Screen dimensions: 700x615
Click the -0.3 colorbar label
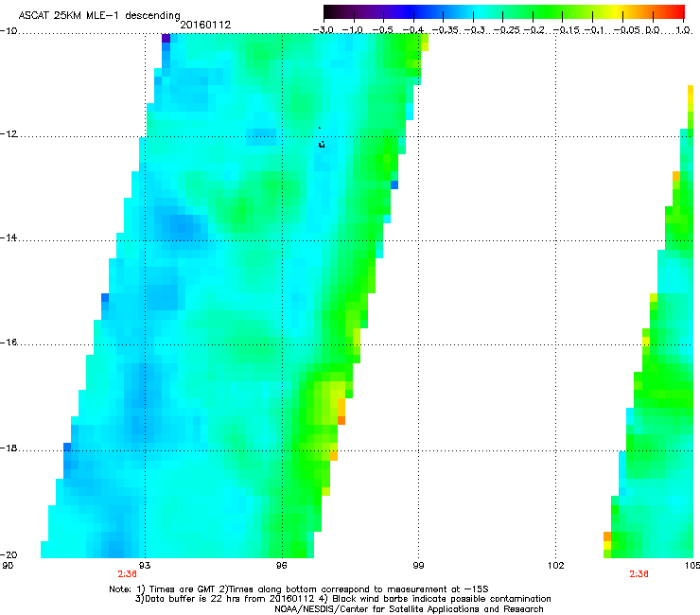tap(475, 30)
